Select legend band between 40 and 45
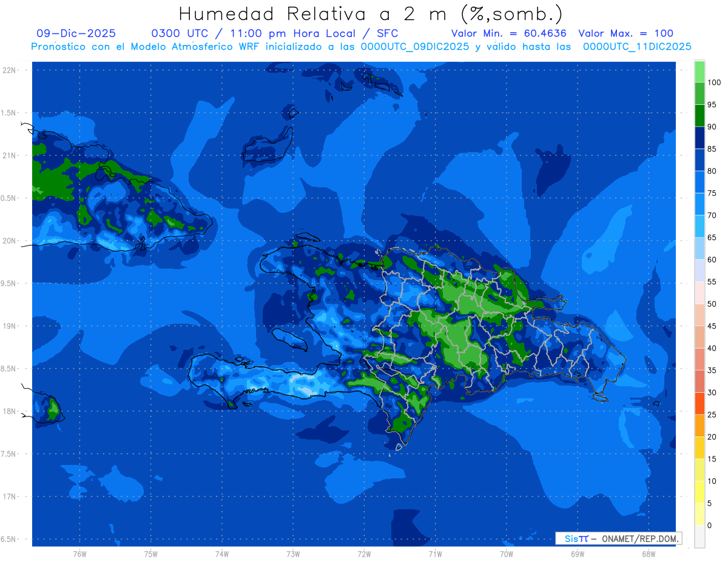 pyautogui.click(x=699, y=337)
